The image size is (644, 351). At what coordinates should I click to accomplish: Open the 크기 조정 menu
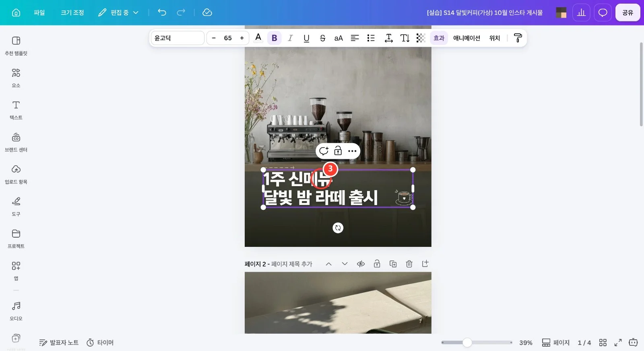[72, 12]
